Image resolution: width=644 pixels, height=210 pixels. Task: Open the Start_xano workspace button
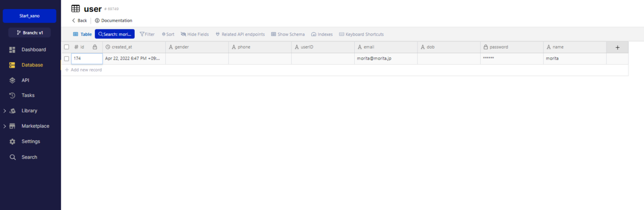30,16
